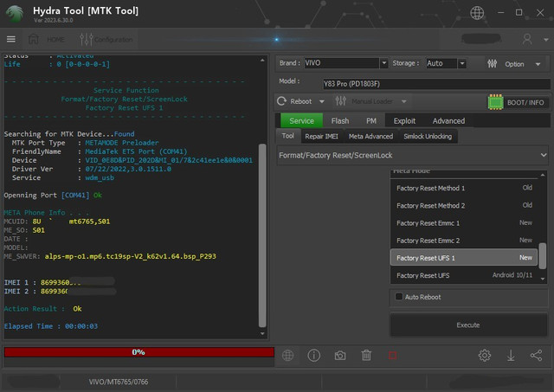The width and height of the screenshot is (554, 392).
Task: Switch to the Exploit tab
Action: pyautogui.click(x=404, y=121)
